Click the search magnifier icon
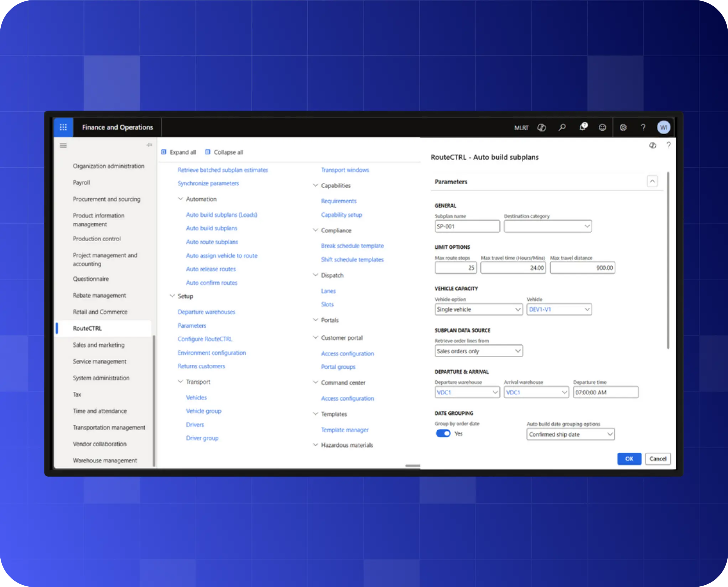This screenshot has height=587, width=728. [x=562, y=128]
